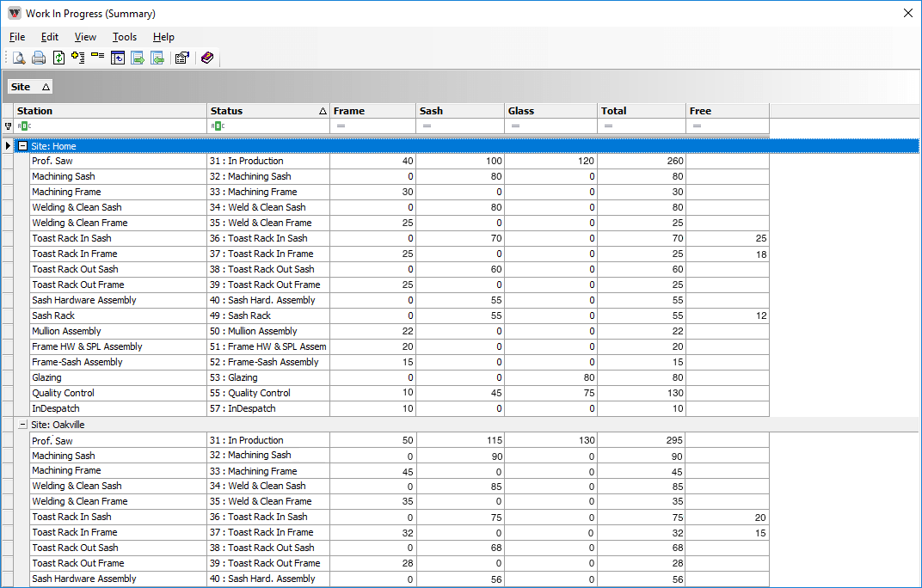
Task: Click the import icon with left green arrow
Action: 157,58
